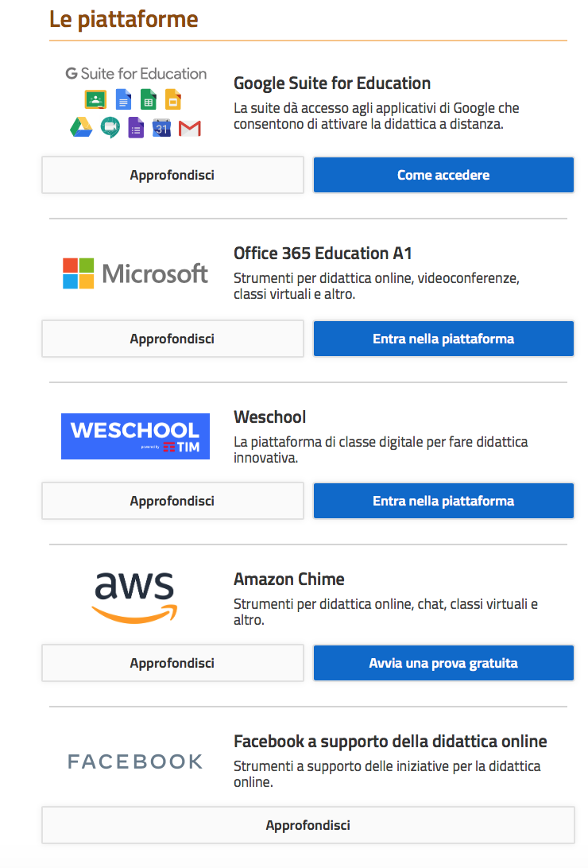This screenshot has width=588, height=868.
Task: Click the WeSchool TIM logo
Action: coord(136,436)
